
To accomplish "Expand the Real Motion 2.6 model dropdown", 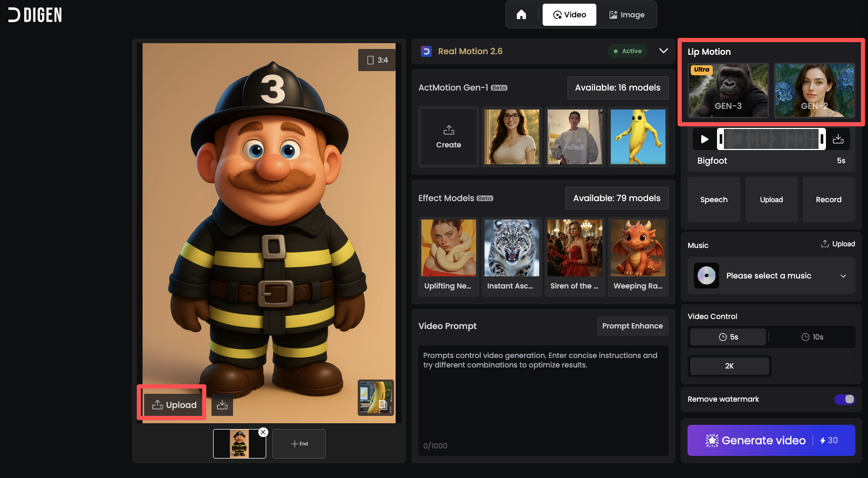I will tap(663, 51).
